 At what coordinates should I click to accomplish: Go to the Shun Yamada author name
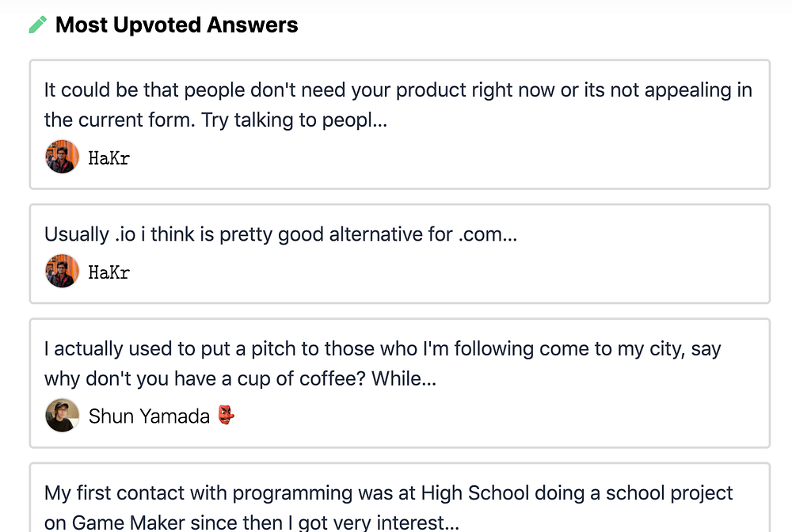coord(149,416)
